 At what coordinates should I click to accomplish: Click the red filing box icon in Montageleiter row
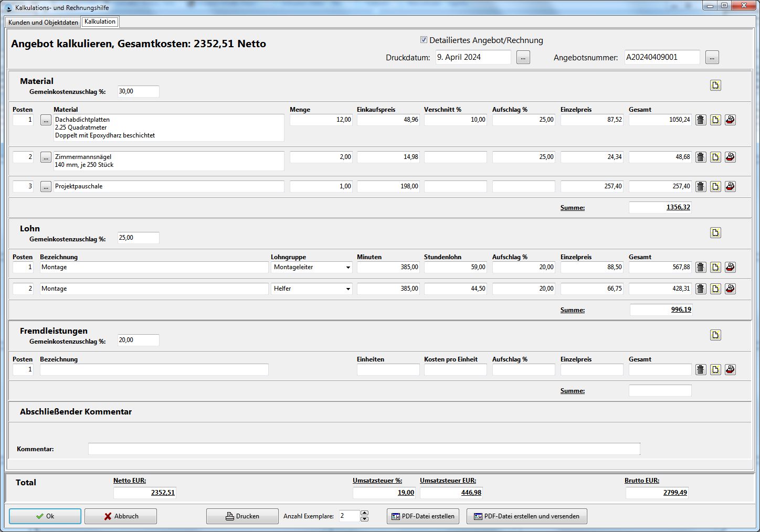pyautogui.click(x=730, y=268)
